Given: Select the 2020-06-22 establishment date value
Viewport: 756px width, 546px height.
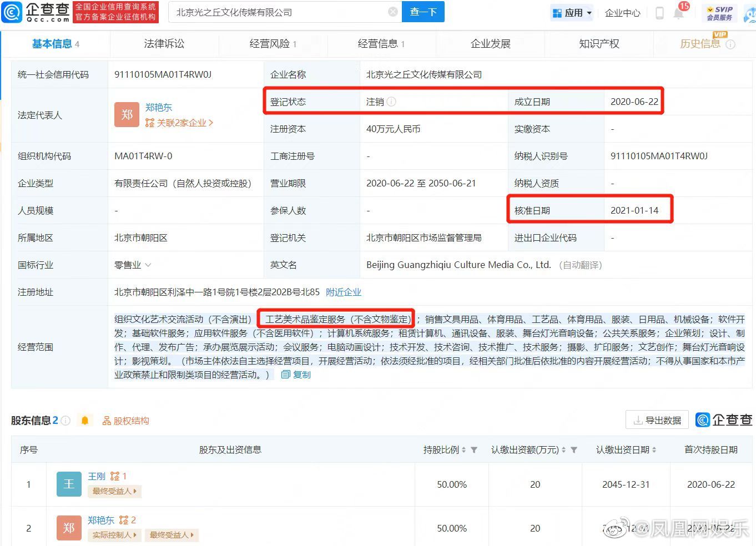Looking at the screenshot, I should pyautogui.click(x=634, y=102).
